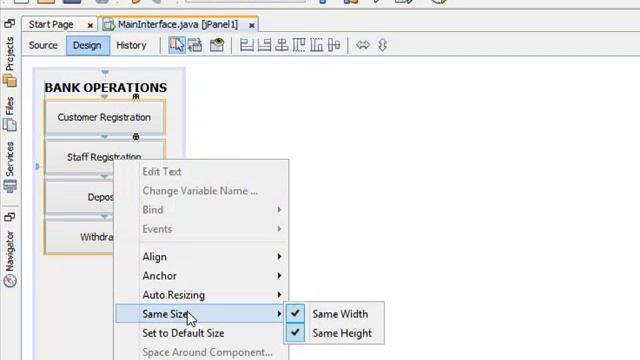Image resolution: width=640 pixels, height=360 pixels.
Task: Select the Customer Registration button
Action: pyautogui.click(x=104, y=117)
